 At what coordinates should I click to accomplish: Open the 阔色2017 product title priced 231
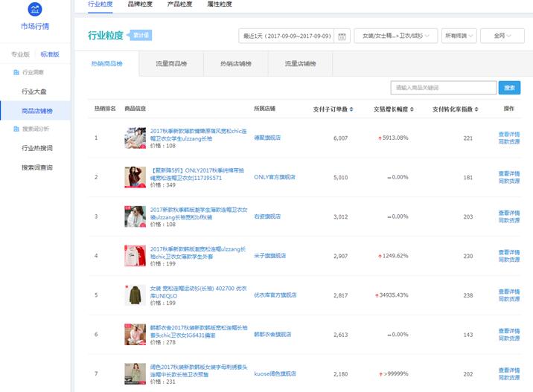[199, 370]
